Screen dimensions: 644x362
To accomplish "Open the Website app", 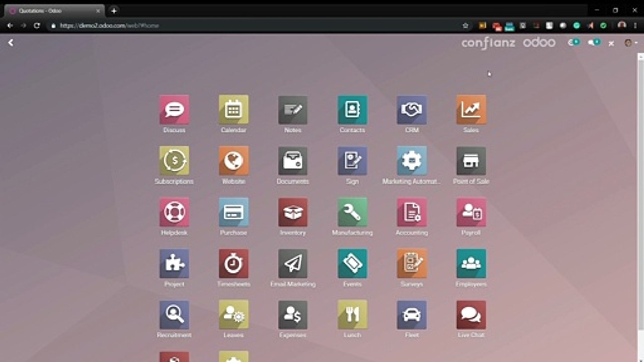I will (x=233, y=161).
